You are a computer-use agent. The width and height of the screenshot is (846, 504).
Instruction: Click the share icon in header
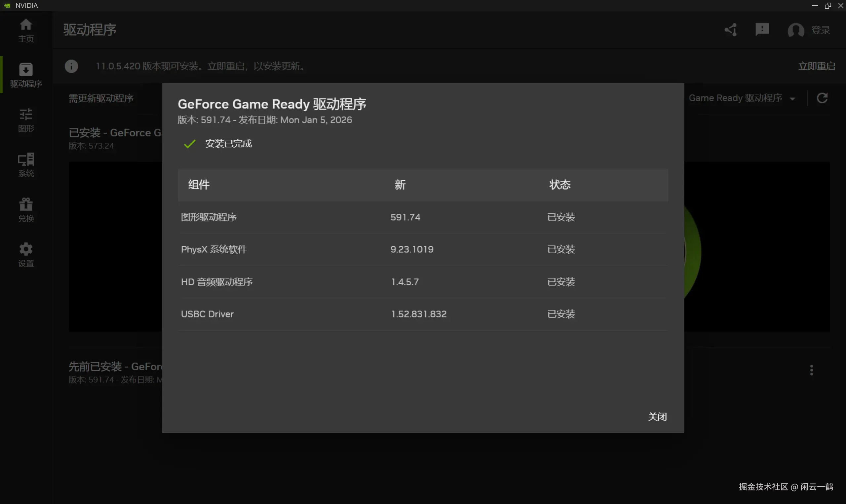click(730, 30)
